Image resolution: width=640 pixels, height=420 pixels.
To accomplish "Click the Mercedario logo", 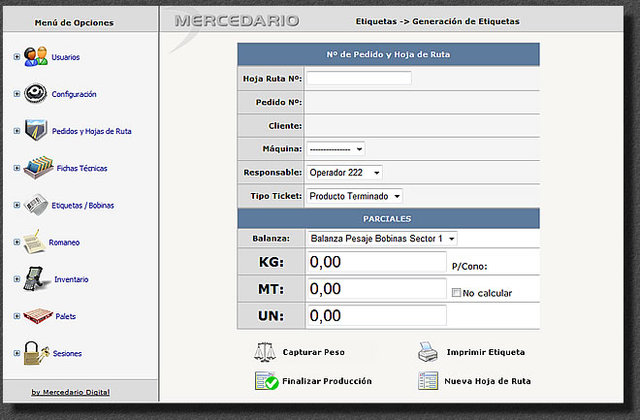I will click(x=237, y=21).
